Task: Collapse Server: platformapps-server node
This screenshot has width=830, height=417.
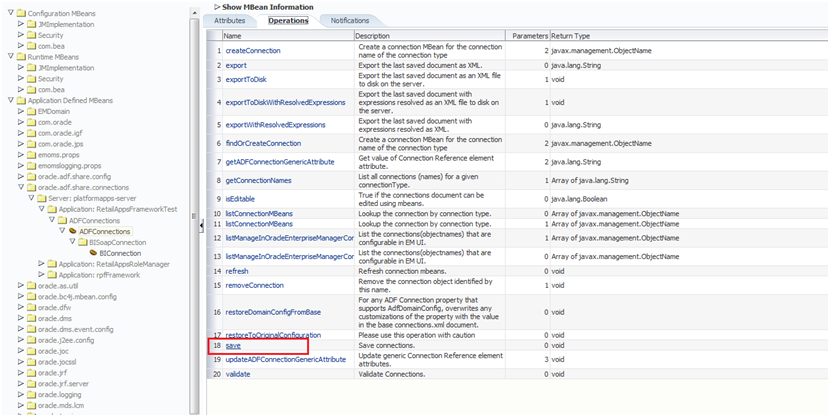Action: coord(31,198)
